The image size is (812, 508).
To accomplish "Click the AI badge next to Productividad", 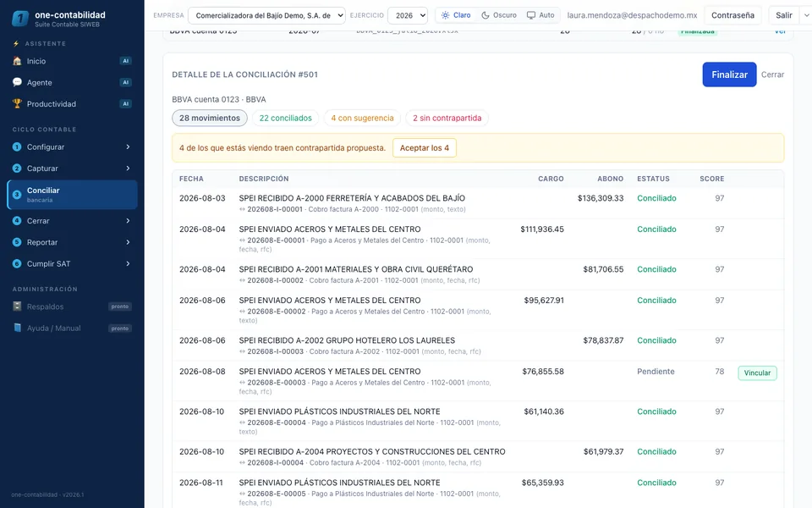I will (x=125, y=103).
